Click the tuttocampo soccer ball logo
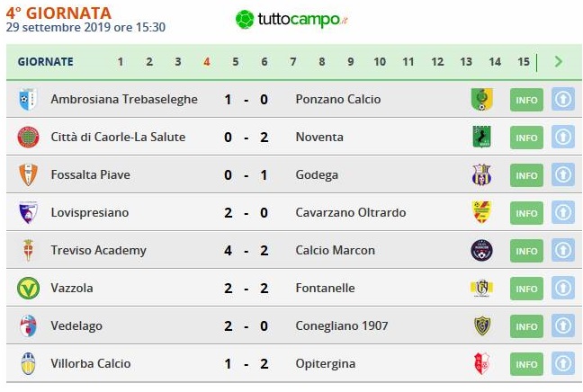Image resolution: width=583 pixels, height=392 pixels. click(245, 19)
